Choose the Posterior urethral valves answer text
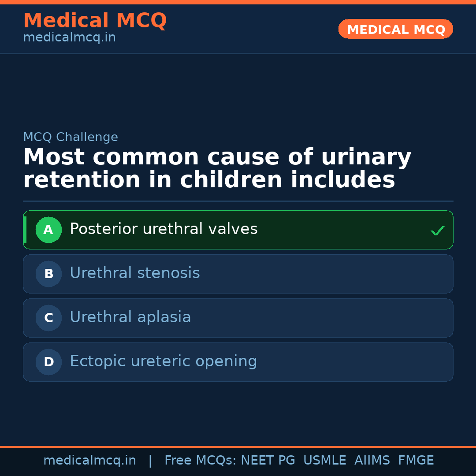 tap(164, 229)
